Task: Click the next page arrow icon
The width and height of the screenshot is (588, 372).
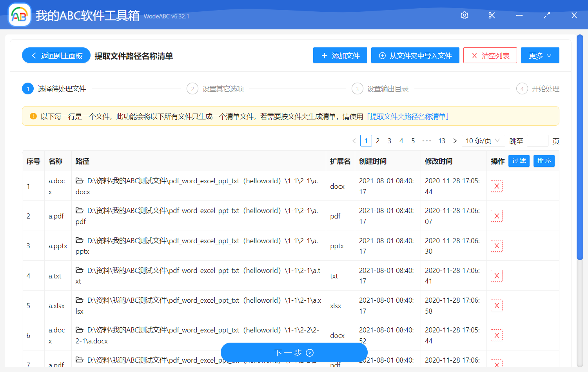Action: [454, 140]
